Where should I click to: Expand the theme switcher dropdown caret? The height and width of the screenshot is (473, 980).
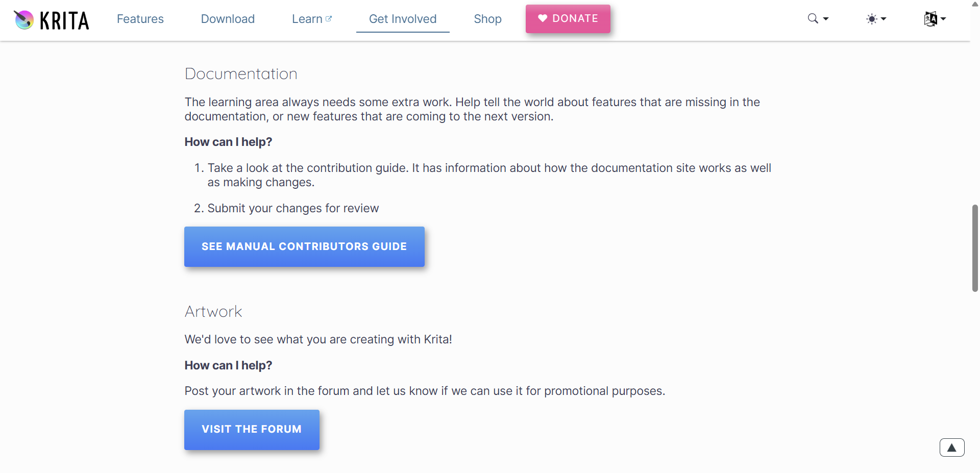pyautogui.click(x=884, y=19)
